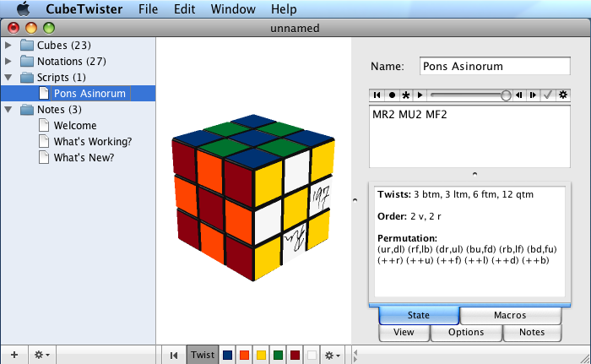Open the Edit menu
The width and height of the screenshot is (591, 364).
pos(184,9)
